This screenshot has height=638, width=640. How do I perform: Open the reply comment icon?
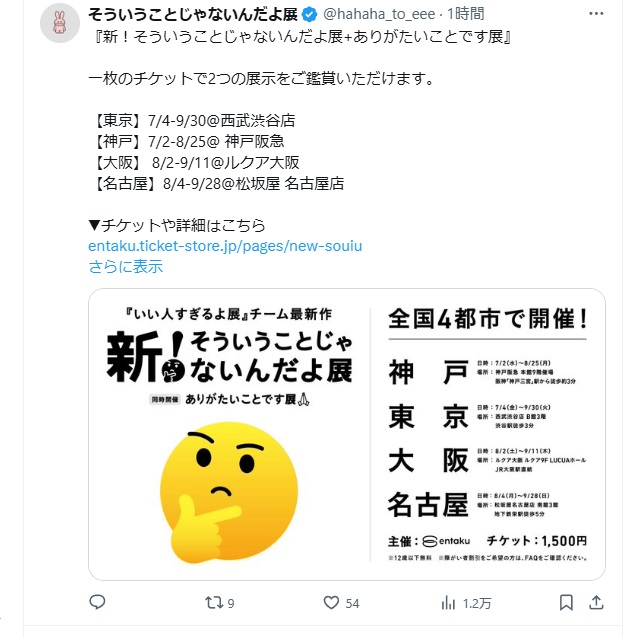coord(97,602)
